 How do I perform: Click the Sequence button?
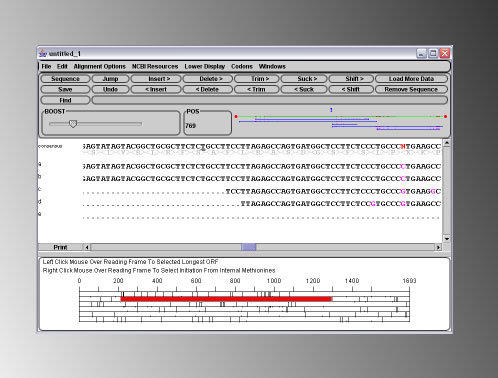tap(65, 79)
